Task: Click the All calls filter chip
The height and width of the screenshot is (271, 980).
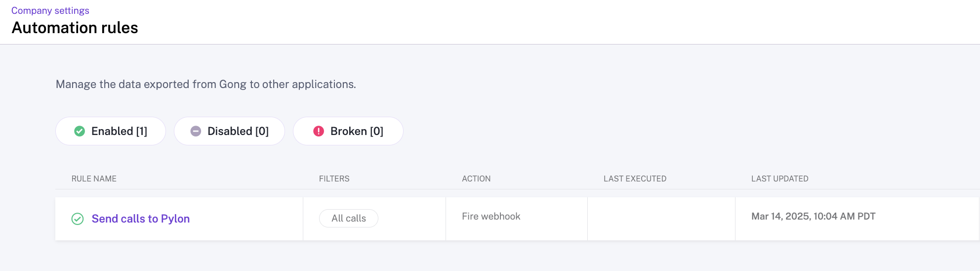Action: (349, 218)
